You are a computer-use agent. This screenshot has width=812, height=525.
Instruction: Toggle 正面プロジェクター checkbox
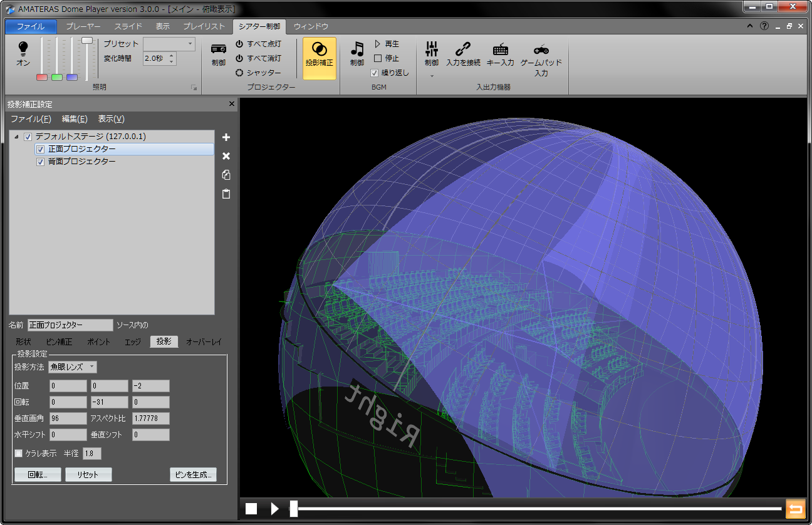tap(40, 149)
